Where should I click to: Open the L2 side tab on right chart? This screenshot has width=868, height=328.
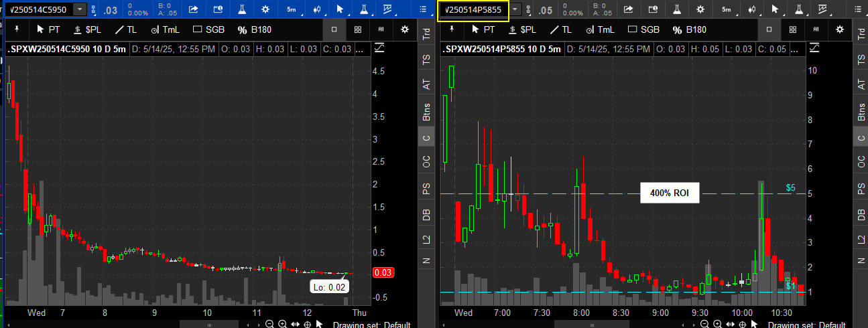pyautogui.click(x=860, y=239)
